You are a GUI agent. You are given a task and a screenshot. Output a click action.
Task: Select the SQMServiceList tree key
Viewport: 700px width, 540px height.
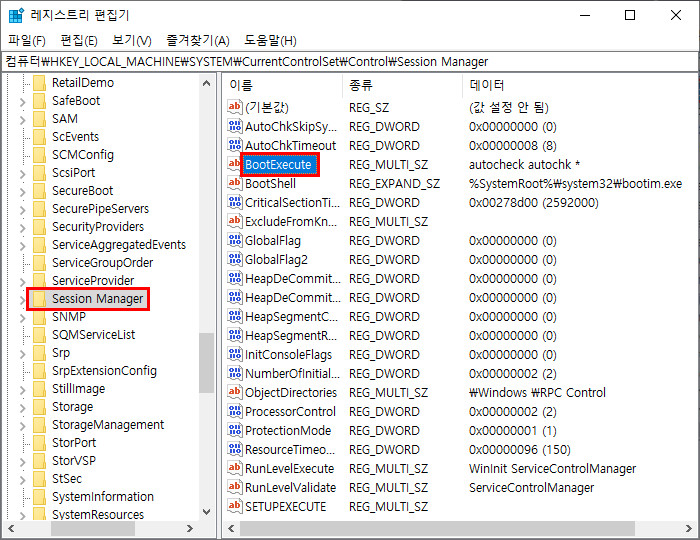pos(93,335)
